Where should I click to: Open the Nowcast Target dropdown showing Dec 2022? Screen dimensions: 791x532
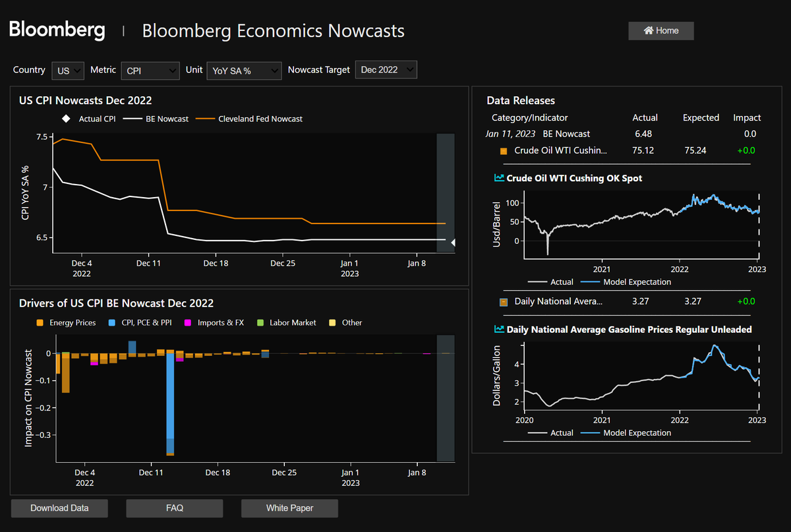[386, 70]
